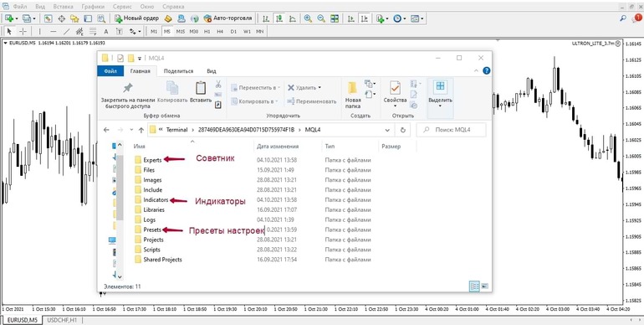Click the refresh icon beside address bar
Screen dimensions: 644x325
pos(403,130)
